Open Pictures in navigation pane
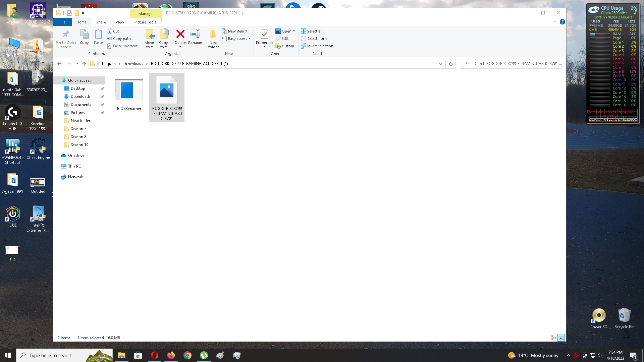 point(77,113)
